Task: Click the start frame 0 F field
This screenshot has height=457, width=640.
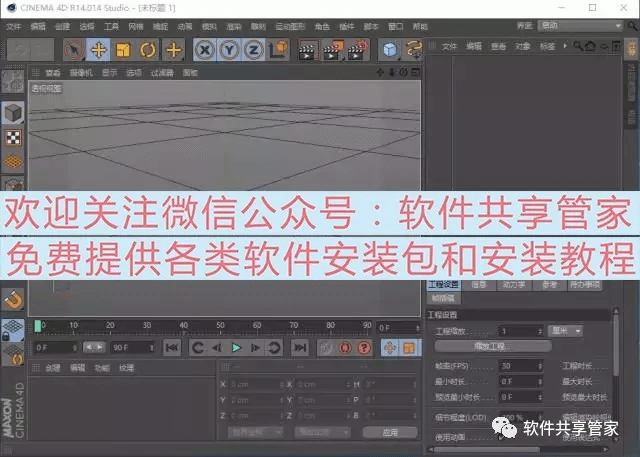Action: tap(56, 347)
